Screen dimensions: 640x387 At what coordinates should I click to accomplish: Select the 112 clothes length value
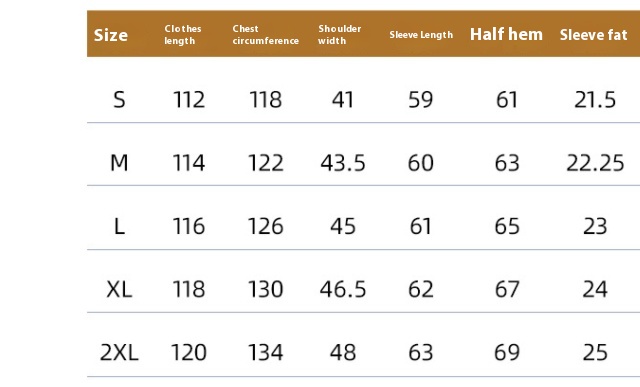[189, 100]
